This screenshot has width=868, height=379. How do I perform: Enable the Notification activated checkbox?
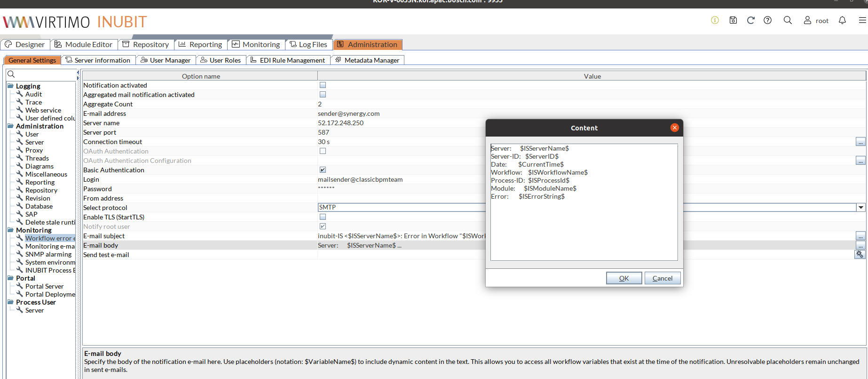323,85
